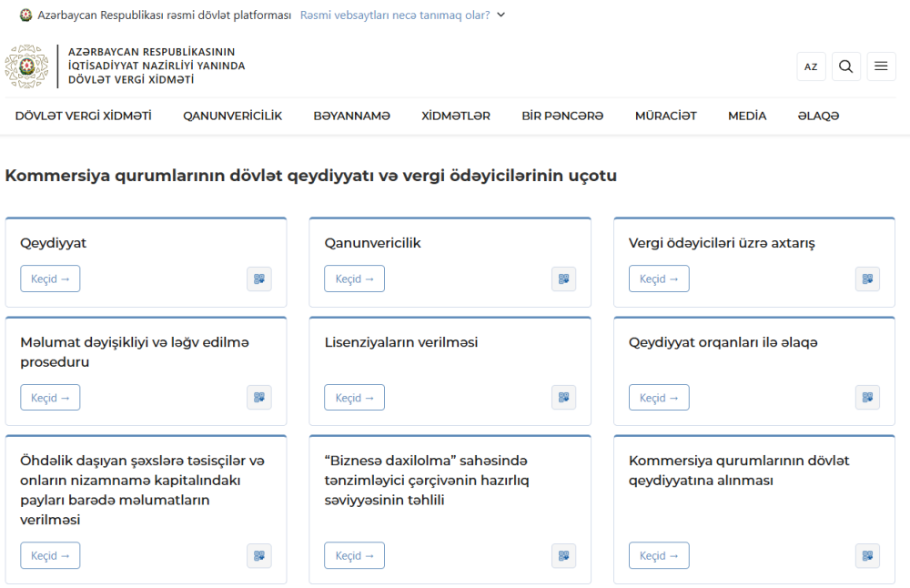Open the XİDMƏTLƏR menu item

pos(456,117)
